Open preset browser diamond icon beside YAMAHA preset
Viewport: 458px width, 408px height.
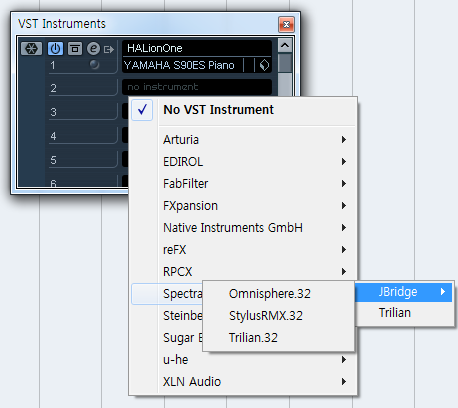tap(264, 65)
